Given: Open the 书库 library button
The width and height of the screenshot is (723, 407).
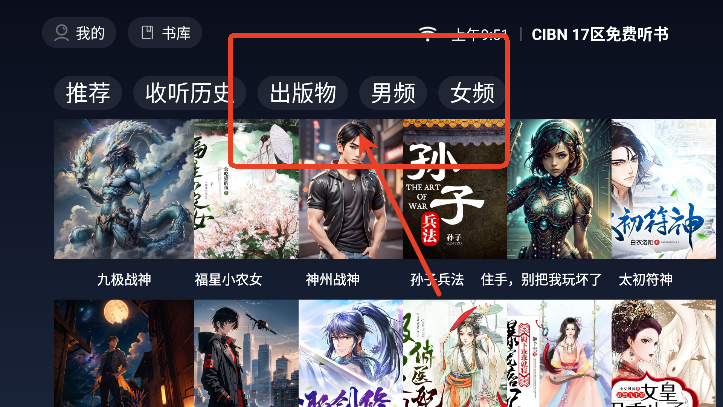Looking at the screenshot, I should pyautogui.click(x=165, y=33).
